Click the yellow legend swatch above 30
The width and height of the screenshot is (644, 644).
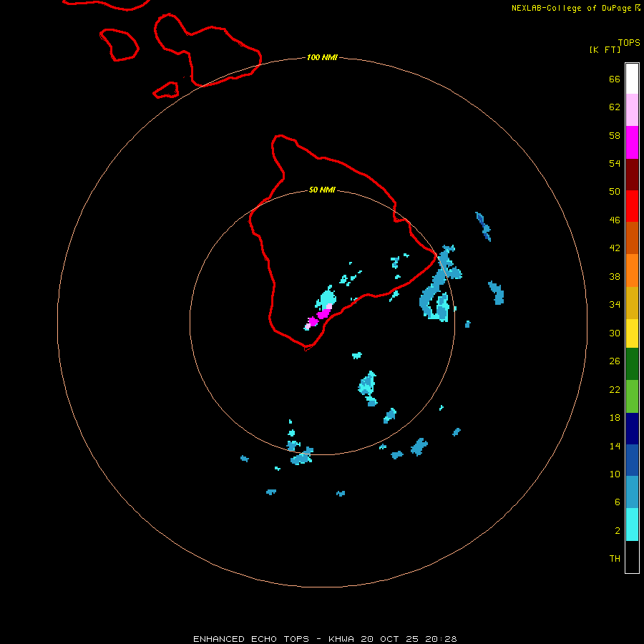(632, 333)
